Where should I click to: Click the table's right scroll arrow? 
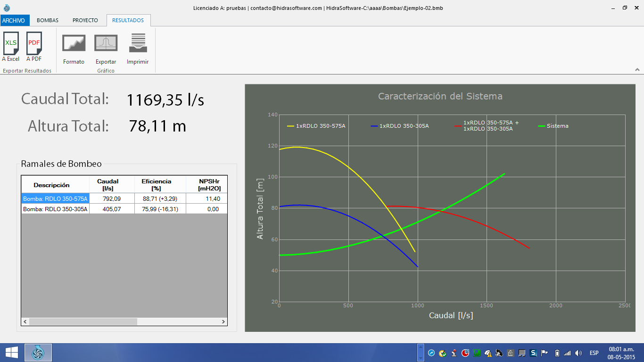coord(223,321)
